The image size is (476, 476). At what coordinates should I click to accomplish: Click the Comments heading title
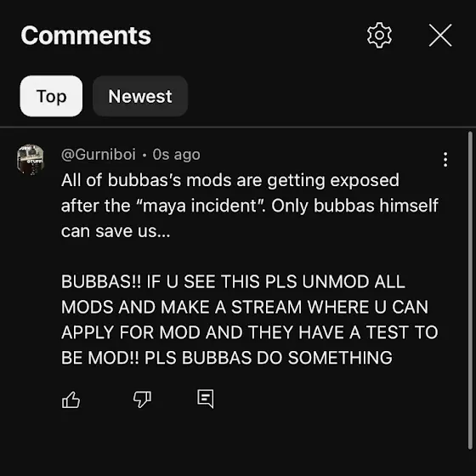86,36
